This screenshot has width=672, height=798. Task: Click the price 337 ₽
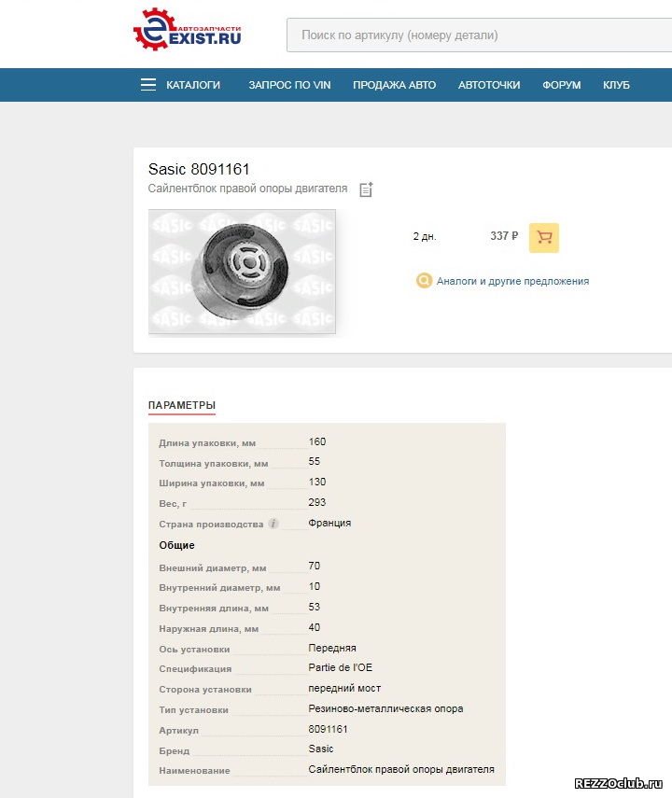tap(504, 235)
